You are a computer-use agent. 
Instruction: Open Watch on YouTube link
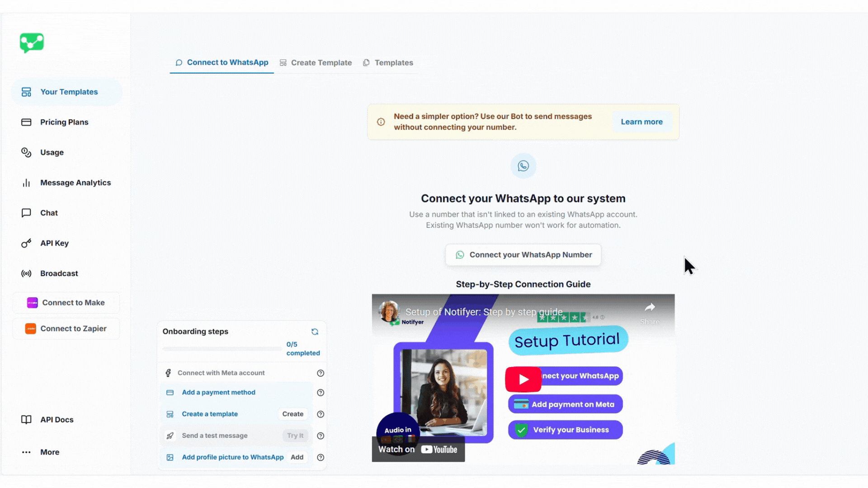pyautogui.click(x=418, y=450)
